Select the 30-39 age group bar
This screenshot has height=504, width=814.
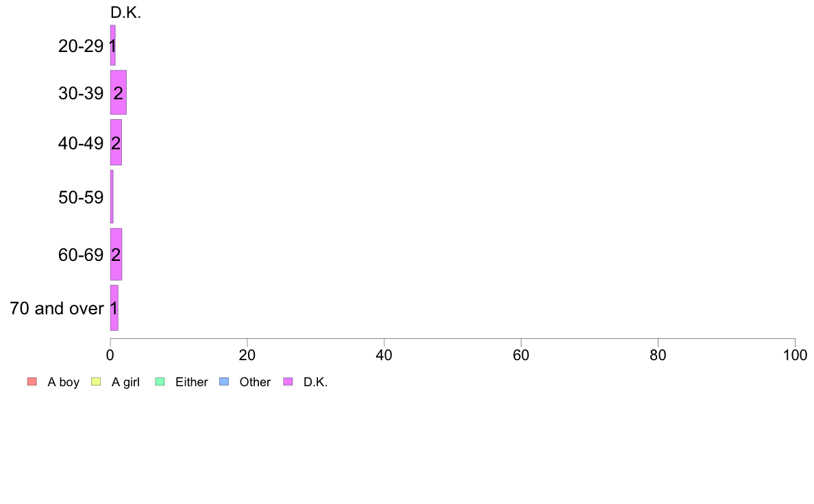tap(119, 92)
